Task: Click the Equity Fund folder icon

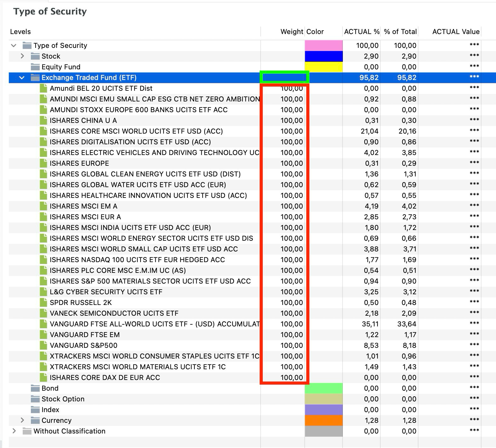Action: (35, 67)
